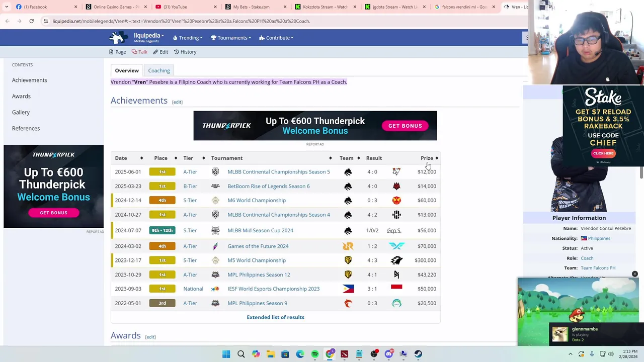
Task: Click Grp S. result link
Action: tap(394, 230)
